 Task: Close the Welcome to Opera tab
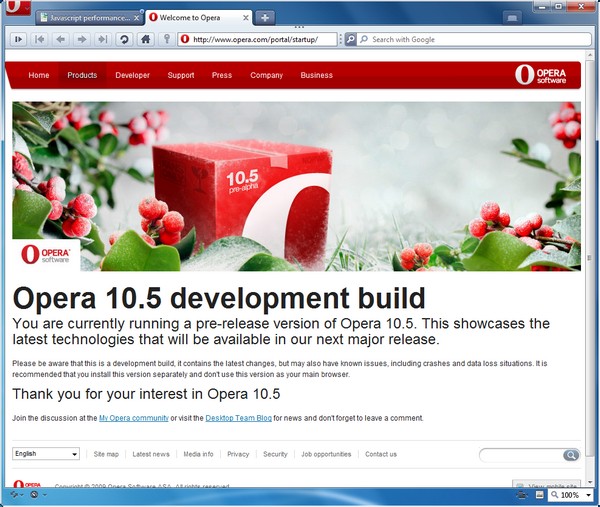(246, 18)
